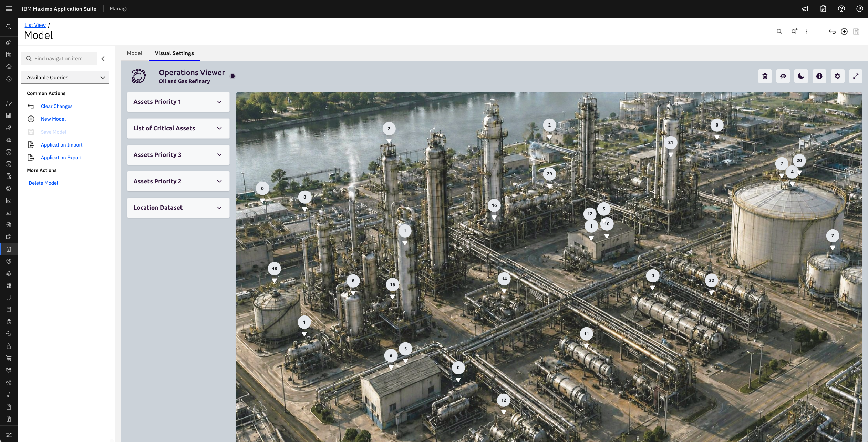Select the map marker labeled 14
This screenshot has height=442, width=868.
[x=504, y=279]
